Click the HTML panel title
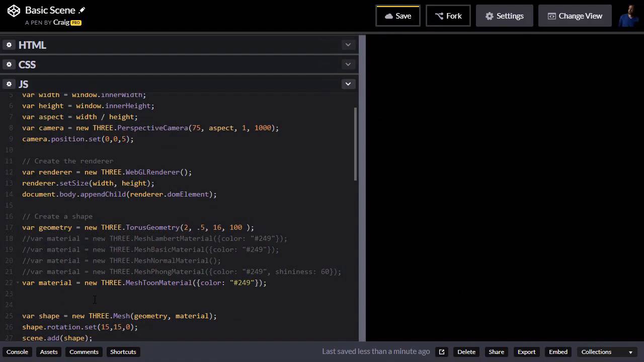This screenshot has width=644, height=362. (32, 45)
